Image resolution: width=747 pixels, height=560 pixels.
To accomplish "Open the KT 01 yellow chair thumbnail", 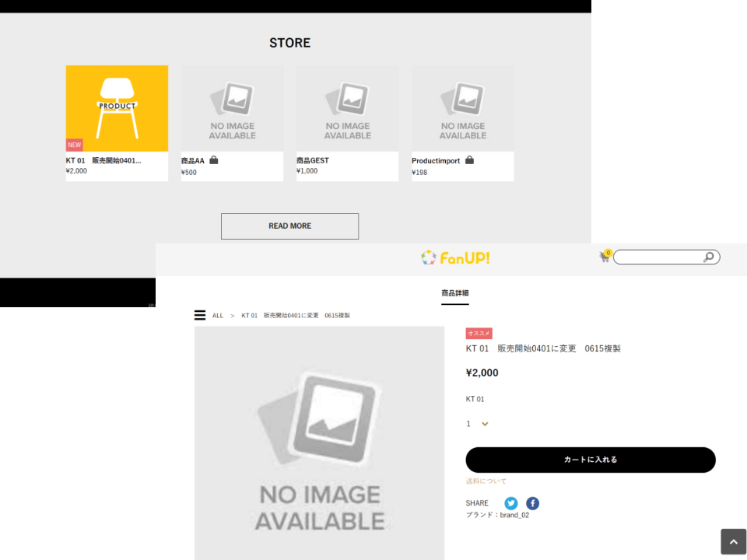I will 117,108.
